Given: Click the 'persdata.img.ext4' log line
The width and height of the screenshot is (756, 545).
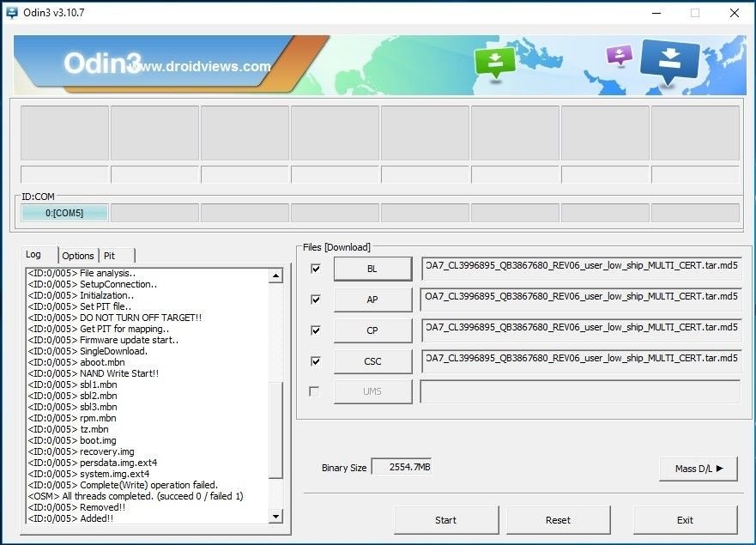Looking at the screenshot, I should click(93, 463).
